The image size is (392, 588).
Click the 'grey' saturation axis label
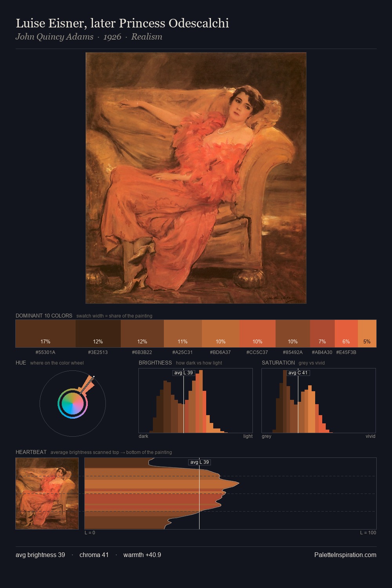point(267,436)
